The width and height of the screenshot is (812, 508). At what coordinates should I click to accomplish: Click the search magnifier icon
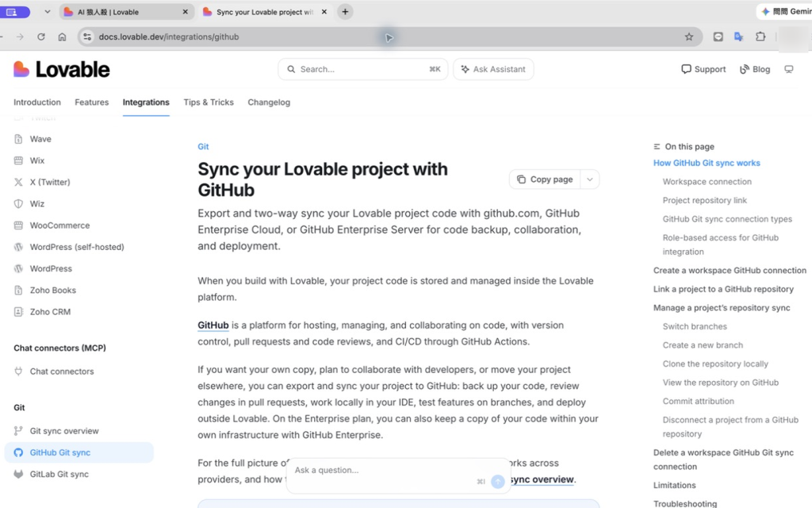(x=291, y=69)
